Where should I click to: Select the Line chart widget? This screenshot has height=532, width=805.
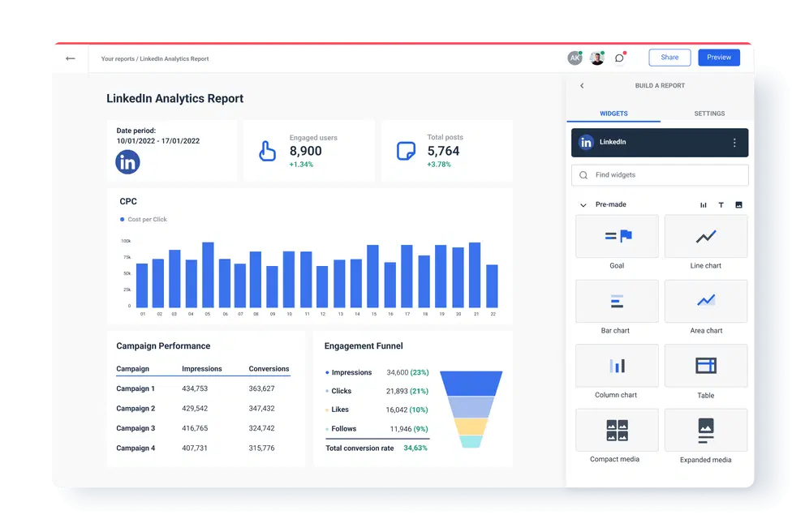706,237
